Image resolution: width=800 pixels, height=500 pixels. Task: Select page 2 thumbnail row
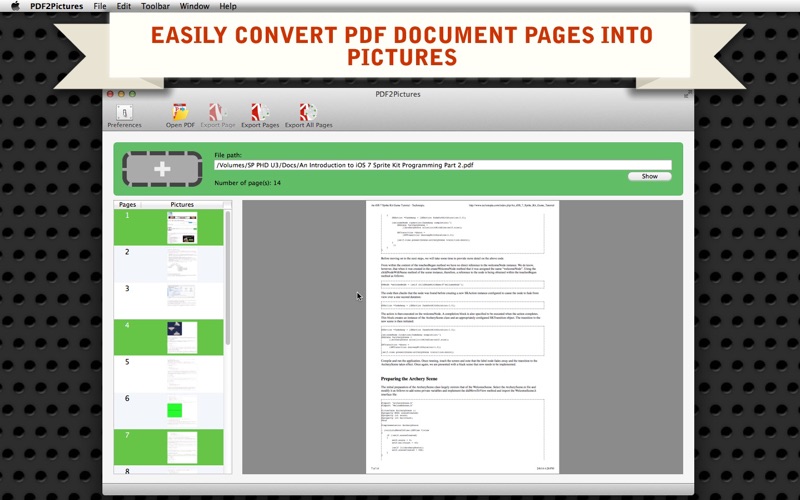(169, 264)
